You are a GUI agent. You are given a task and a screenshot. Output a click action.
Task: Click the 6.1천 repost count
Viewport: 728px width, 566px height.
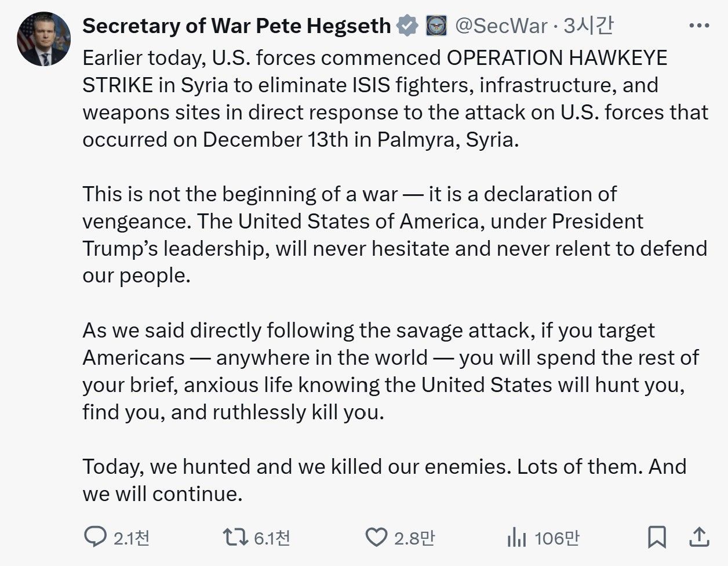click(272, 538)
